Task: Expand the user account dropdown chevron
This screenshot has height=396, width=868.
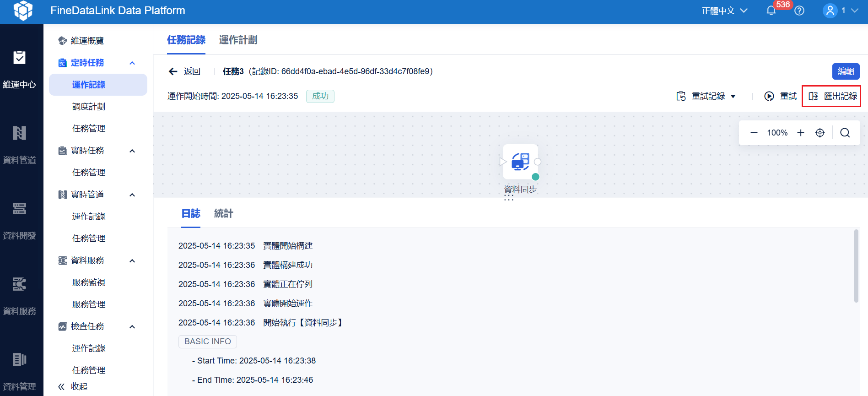Action: click(x=854, y=11)
